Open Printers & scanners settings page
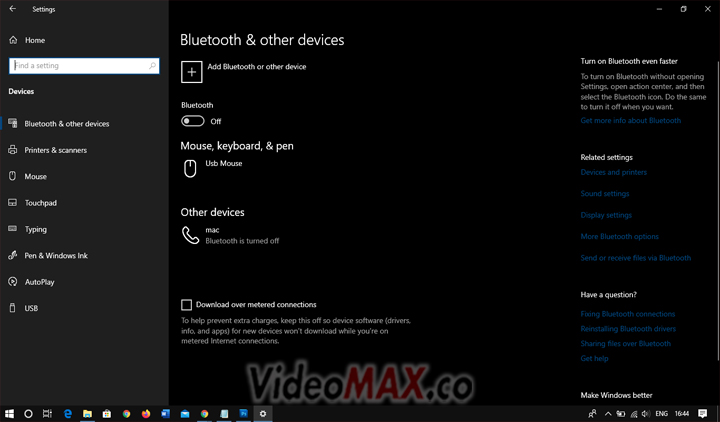The image size is (720, 422). pyautogui.click(x=56, y=150)
